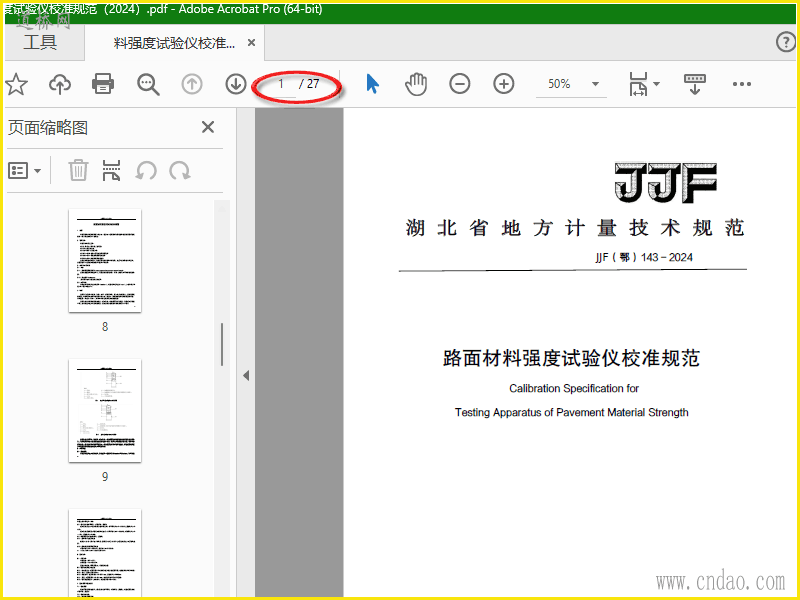This screenshot has height=600, width=800.
Task: Select page 9 thumbnail
Action: (x=105, y=410)
